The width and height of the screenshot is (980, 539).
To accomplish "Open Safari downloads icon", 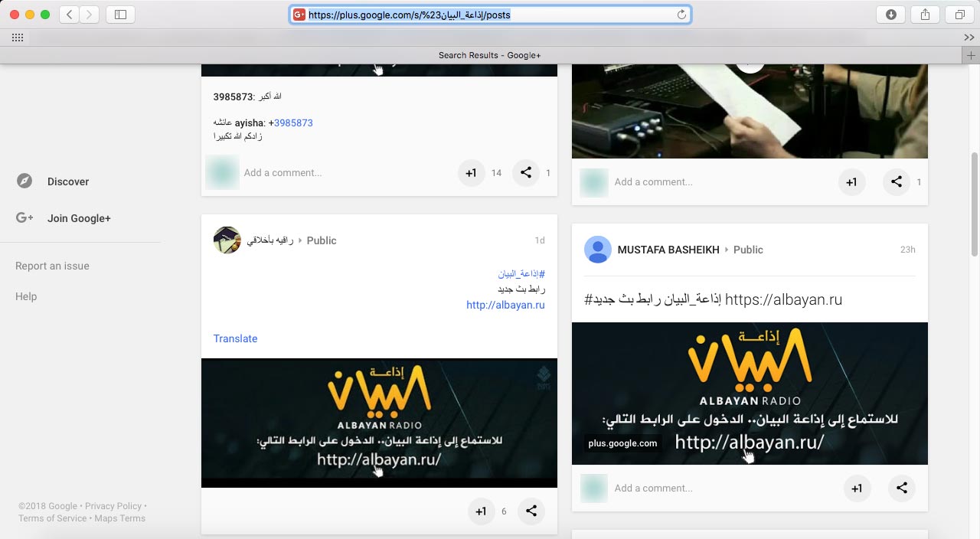I will (x=890, y=15).
